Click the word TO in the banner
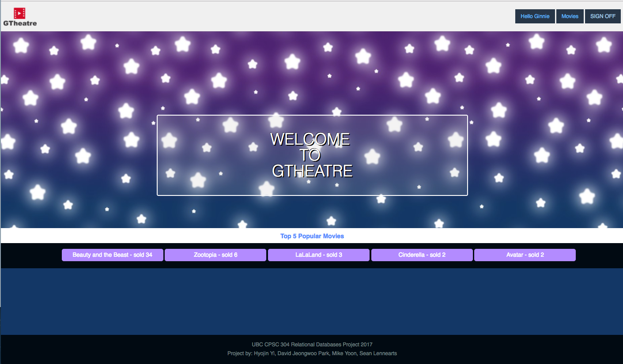The height and width of the screenshot is (364, 623). [310, 155]
